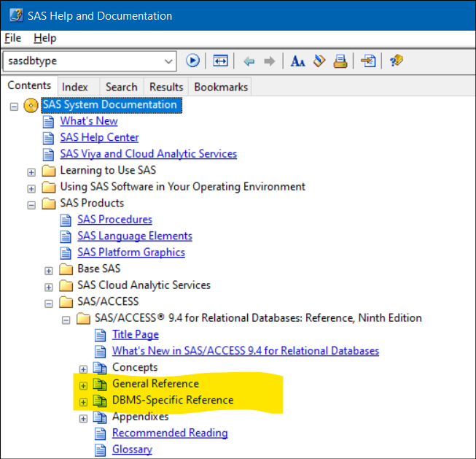Open the SAS Procedures link

click(x=114, y=220)
